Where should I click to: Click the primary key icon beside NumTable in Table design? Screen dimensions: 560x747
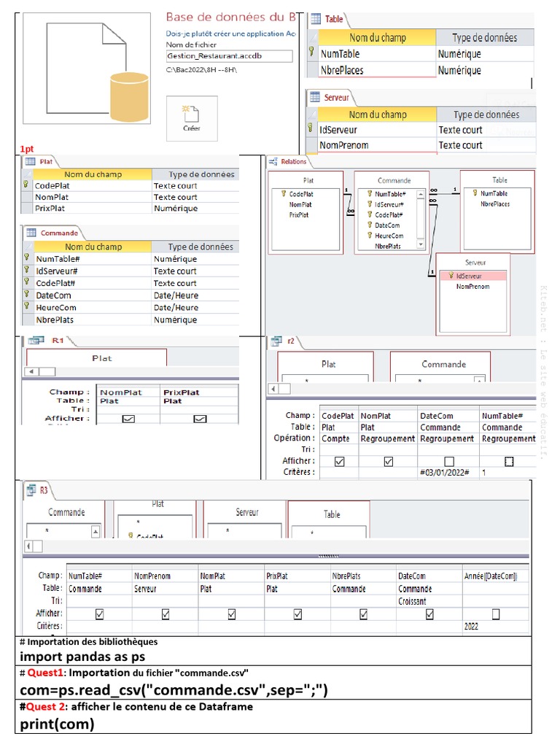311,52
